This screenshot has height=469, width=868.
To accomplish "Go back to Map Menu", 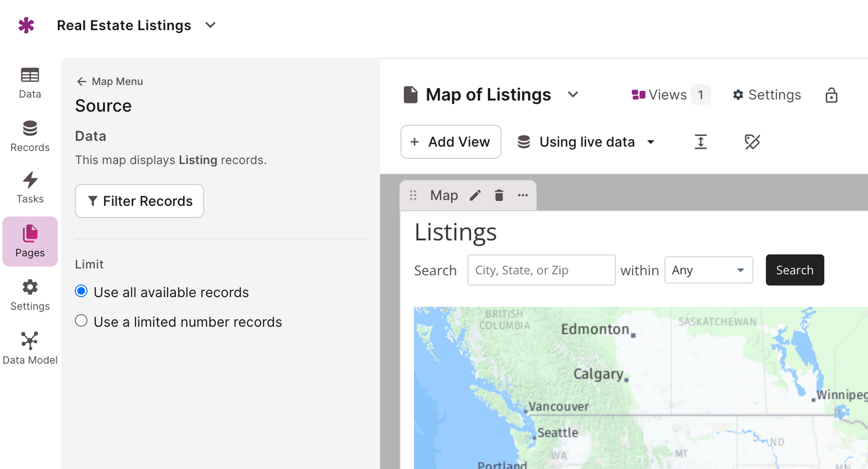I will coord(109,82).
